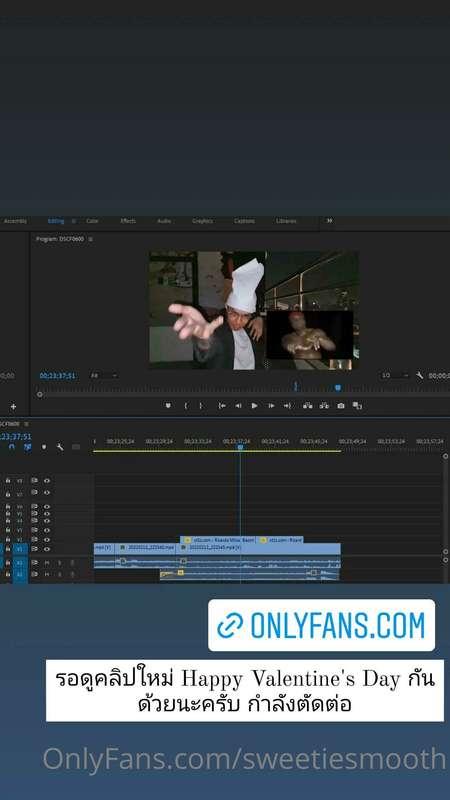Solo the second audio track with S button
450x800 pixels.
pos(59,574)
